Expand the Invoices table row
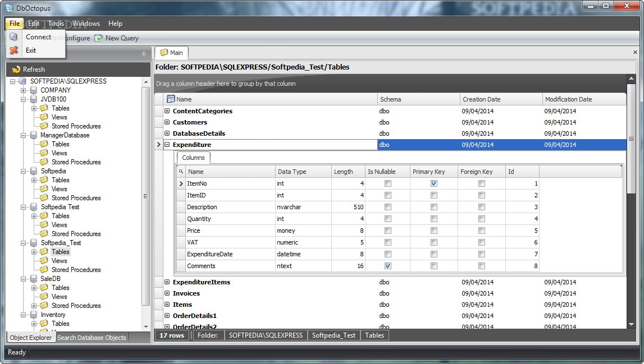The height and width of the screenshot is (364, 644). pos(167,293)
